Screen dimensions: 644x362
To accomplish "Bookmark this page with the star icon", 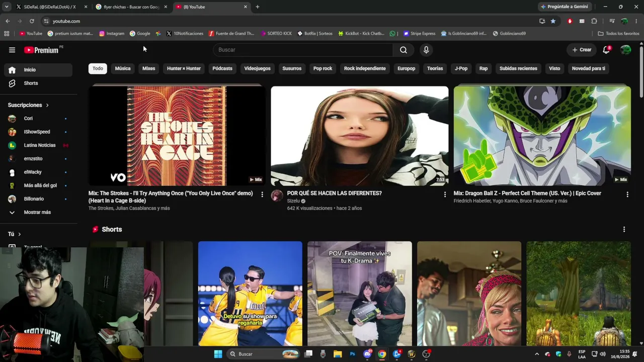I will click(553, 21).
